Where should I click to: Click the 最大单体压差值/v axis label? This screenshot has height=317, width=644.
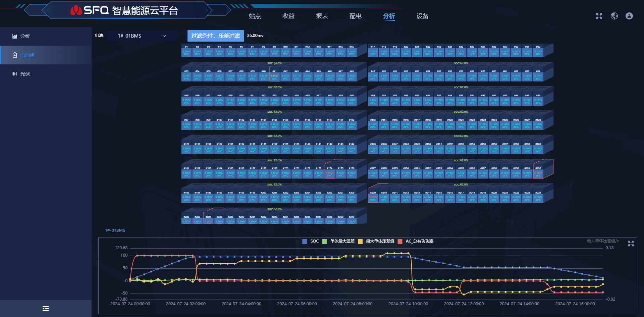[603, 241]
